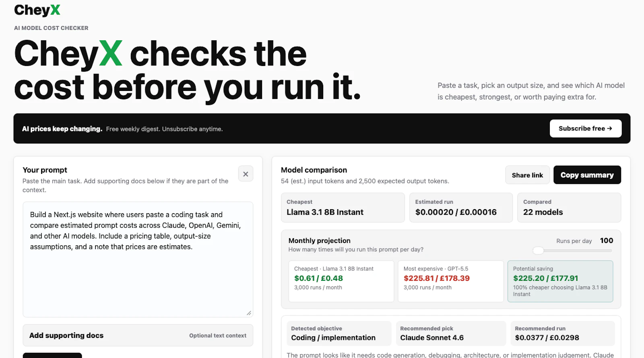Click the Recommended pick Claude Sonnet 4.6 card
This screenshot has width=644, height=358.
(451, 333)
